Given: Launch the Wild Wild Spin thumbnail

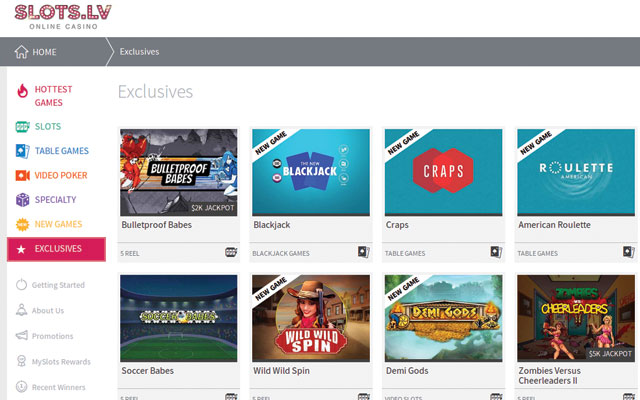Looking at the screenshot, I should tap(311, 318).
